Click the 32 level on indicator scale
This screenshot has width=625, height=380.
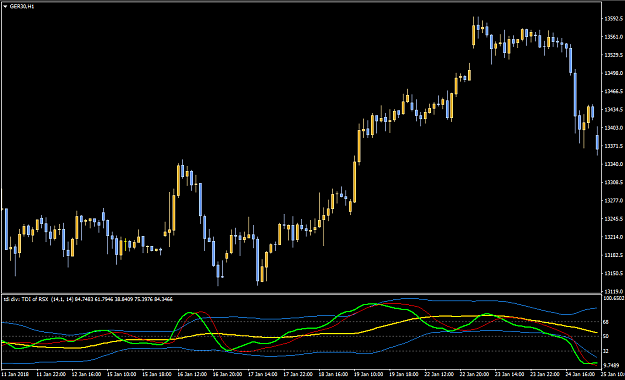click(606, 351)
